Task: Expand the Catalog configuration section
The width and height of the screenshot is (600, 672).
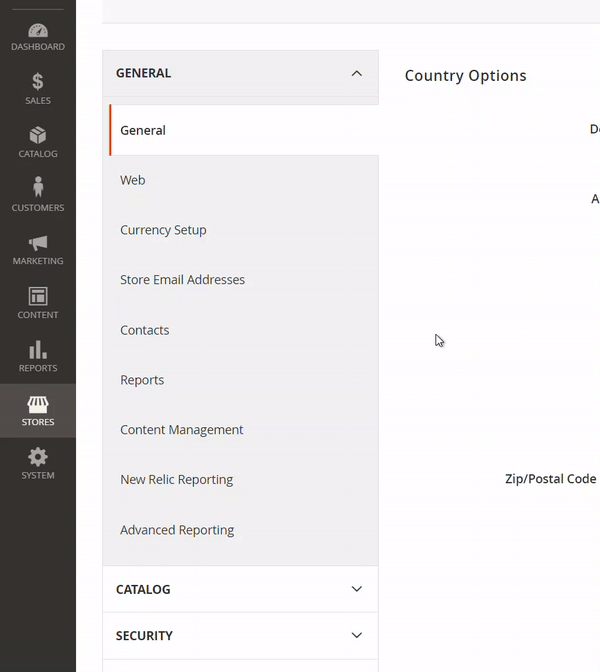Action: pos(240,590)
